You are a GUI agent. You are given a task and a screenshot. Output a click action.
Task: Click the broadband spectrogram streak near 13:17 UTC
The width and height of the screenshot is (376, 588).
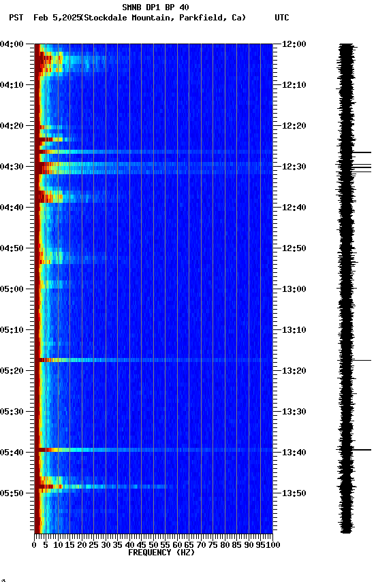point(153,360)
